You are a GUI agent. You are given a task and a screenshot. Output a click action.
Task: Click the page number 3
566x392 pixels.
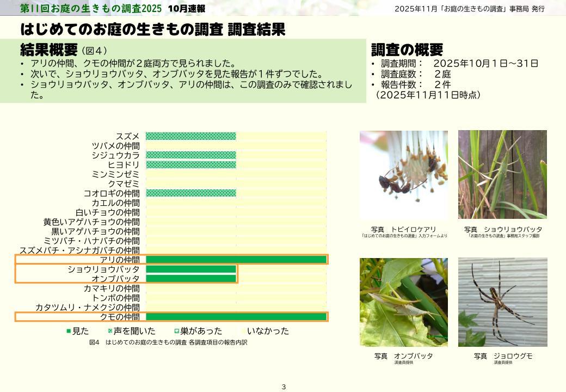click(284, 387)
